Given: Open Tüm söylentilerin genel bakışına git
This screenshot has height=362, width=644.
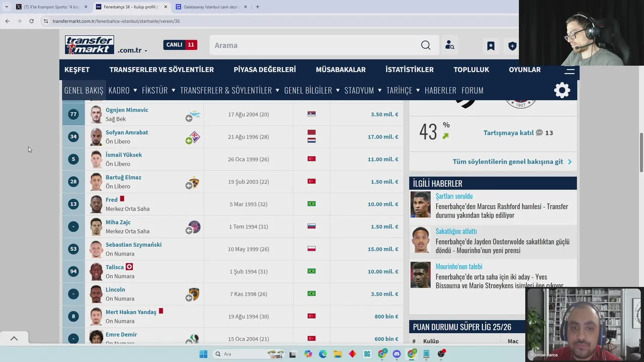Looking at the screenshot, I should (x=508, y=161).
